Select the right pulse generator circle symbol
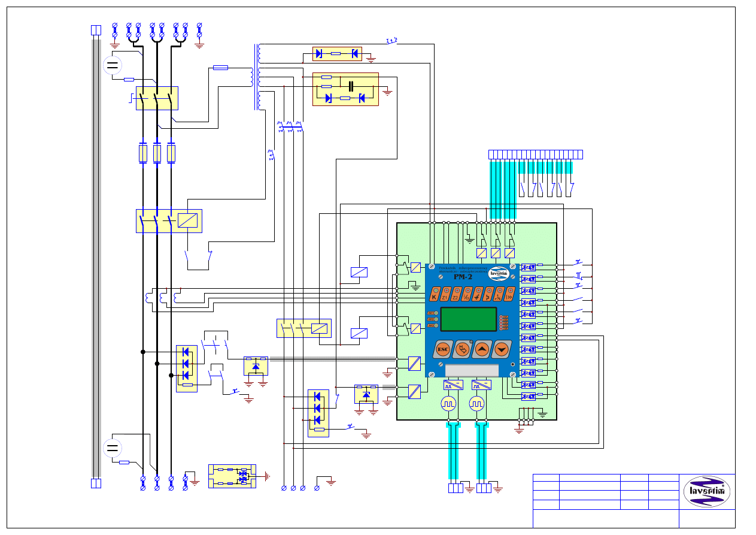Screen dimensions: 756x535 click(477, 404)
